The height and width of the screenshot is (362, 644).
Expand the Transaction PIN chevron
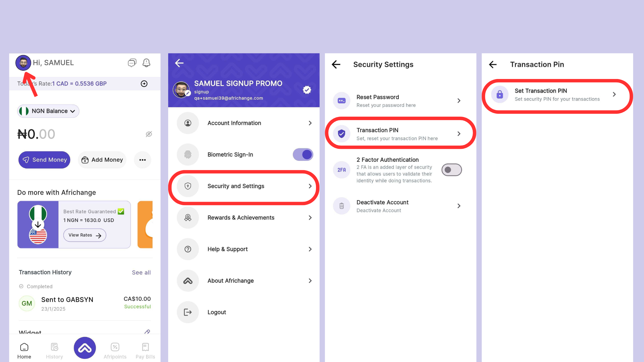click(459, 134)
